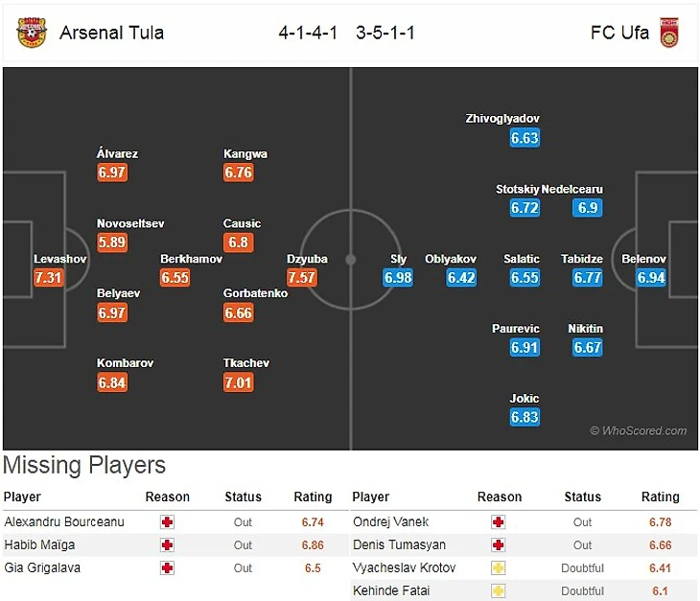Click Vyacheslav Krotov's yellow doubtful cross icon
The width and height of the screenshot is (700, 601).
point(499,567)
